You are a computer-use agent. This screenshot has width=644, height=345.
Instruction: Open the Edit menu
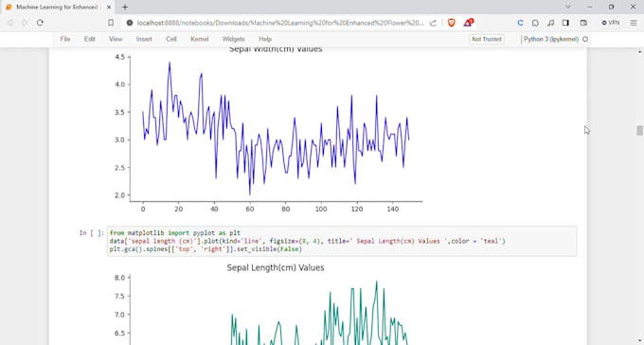coord(90,39)
